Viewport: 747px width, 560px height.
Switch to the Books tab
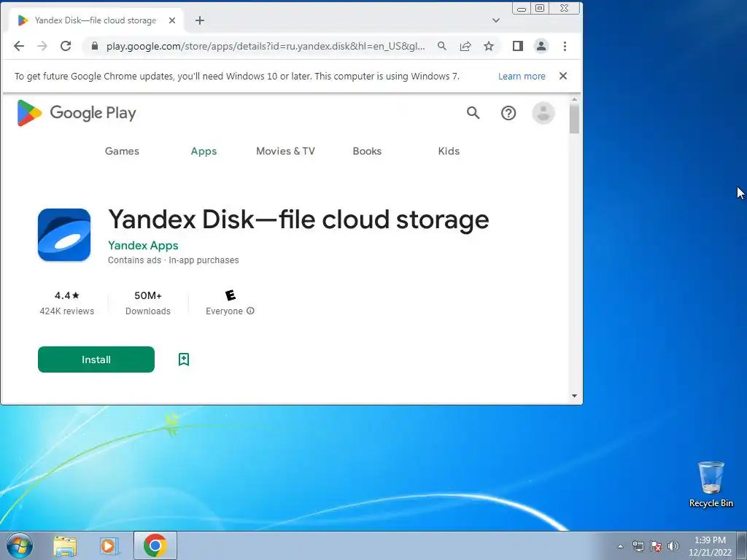click(367, 151)
